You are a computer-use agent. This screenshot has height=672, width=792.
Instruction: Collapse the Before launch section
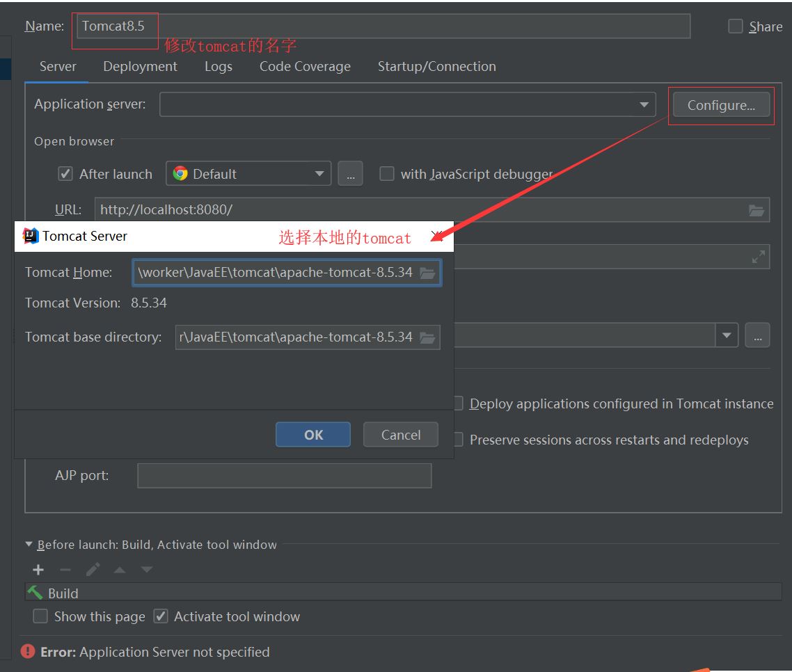(29, 544)
